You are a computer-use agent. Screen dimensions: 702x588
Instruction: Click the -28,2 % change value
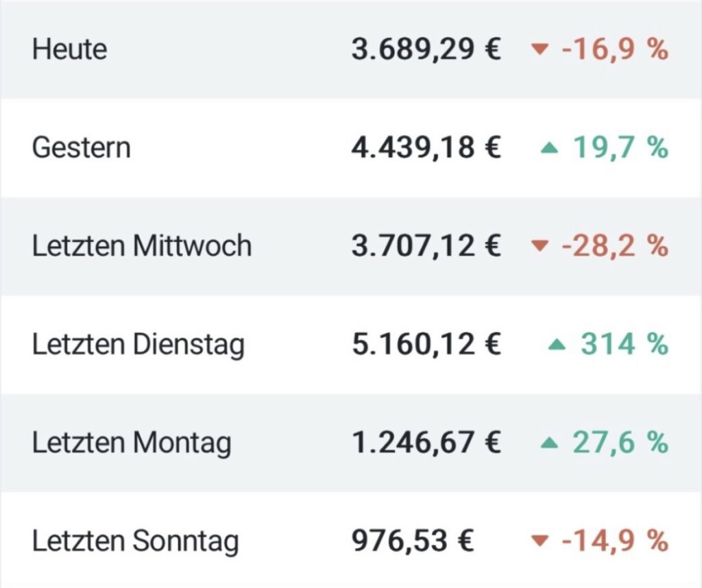[x=615, y=246]
